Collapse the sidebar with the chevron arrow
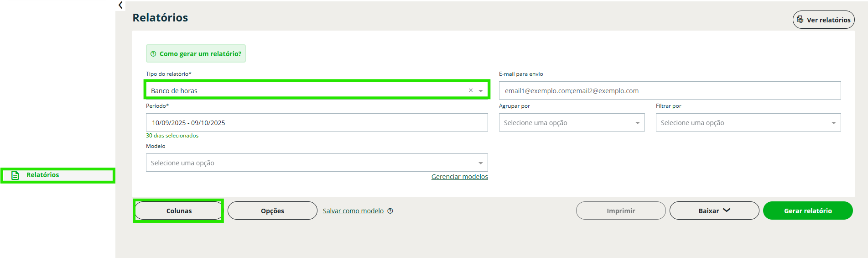The width and height of the screenshot is (868, 258). click(x=120, y=5)
